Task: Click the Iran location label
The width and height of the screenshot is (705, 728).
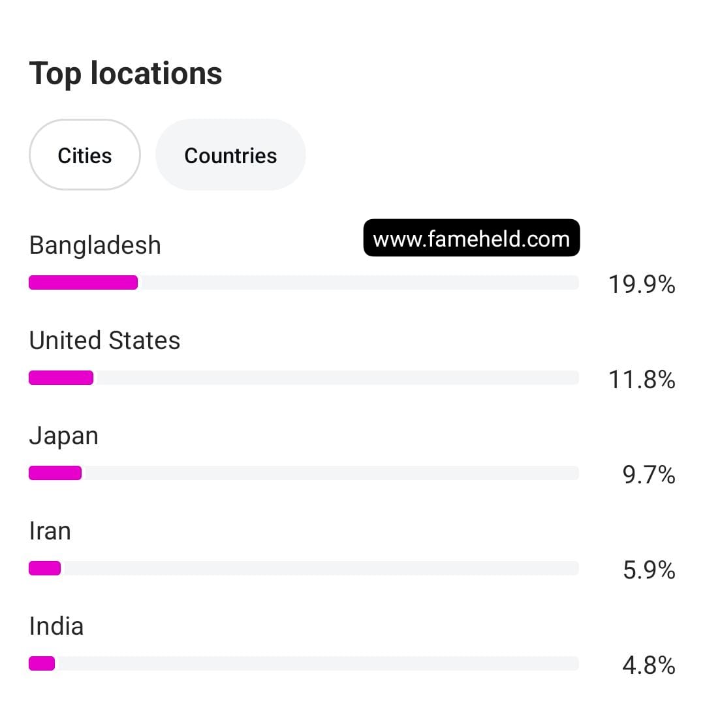Action: (50, 531)
